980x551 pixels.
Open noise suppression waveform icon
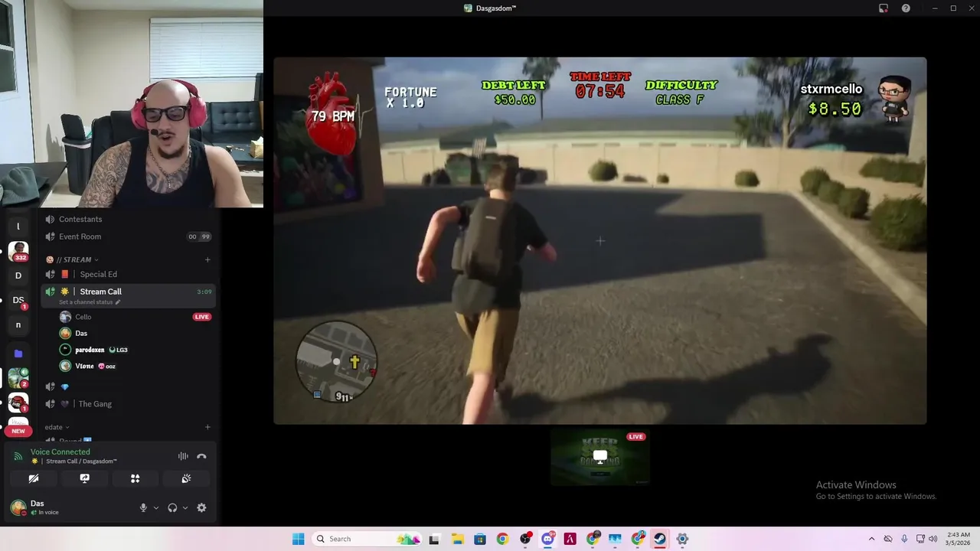point(183,456)
